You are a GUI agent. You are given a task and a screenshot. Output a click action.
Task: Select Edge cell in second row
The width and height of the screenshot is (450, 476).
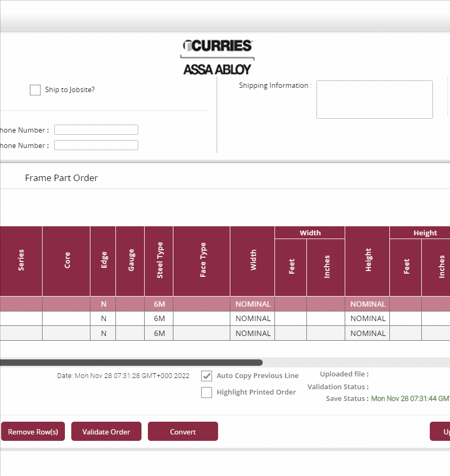(x=103, y=318)
